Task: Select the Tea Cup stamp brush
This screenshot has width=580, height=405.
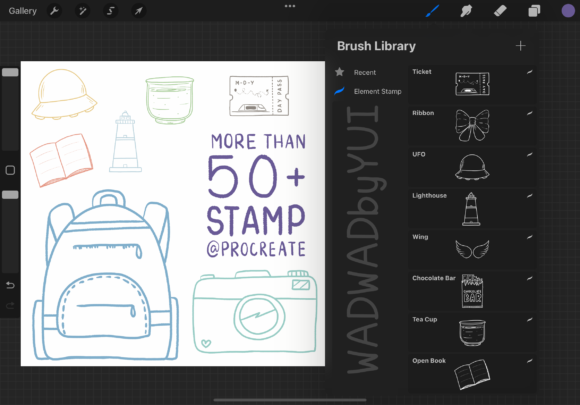Action: (472, 333)
